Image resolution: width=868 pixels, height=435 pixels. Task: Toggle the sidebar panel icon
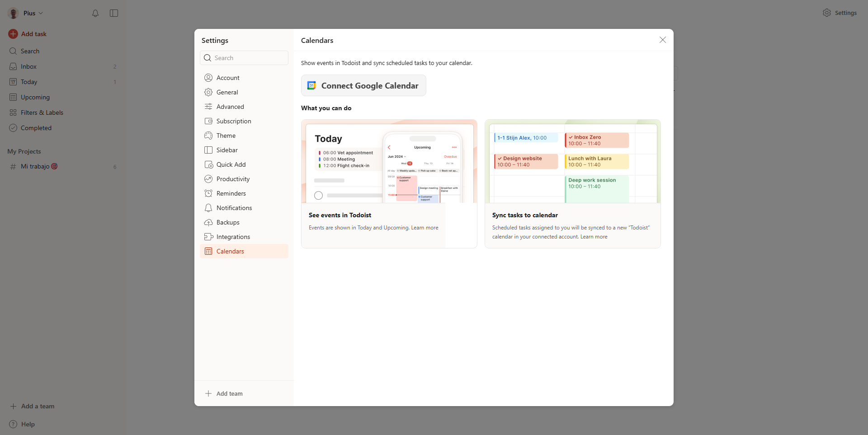[x=114, y=14]
